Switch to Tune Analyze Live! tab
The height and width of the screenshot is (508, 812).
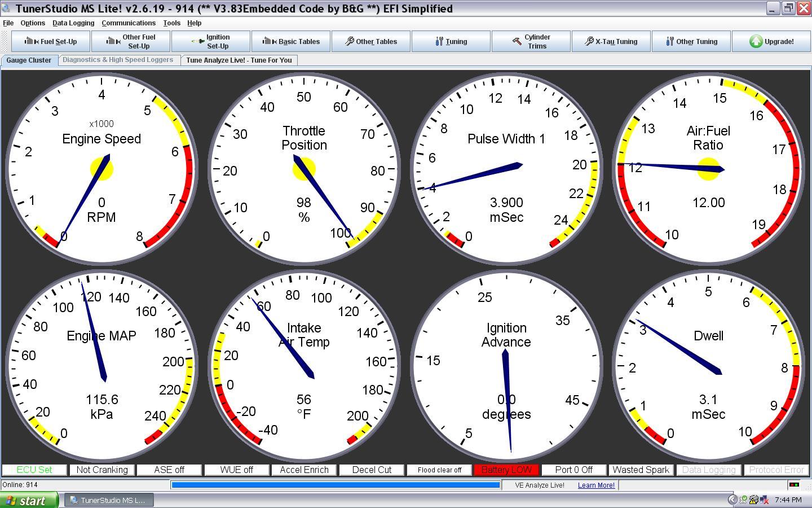(239, 60)
